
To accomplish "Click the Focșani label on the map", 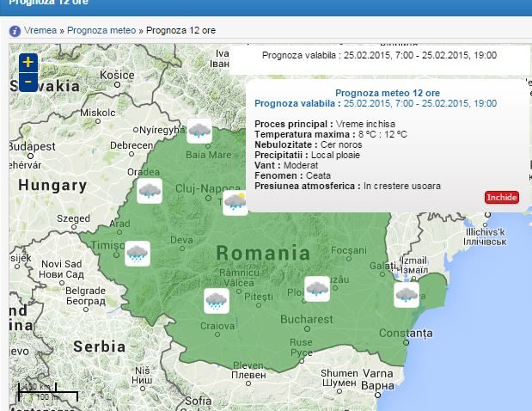I will 349,250.
